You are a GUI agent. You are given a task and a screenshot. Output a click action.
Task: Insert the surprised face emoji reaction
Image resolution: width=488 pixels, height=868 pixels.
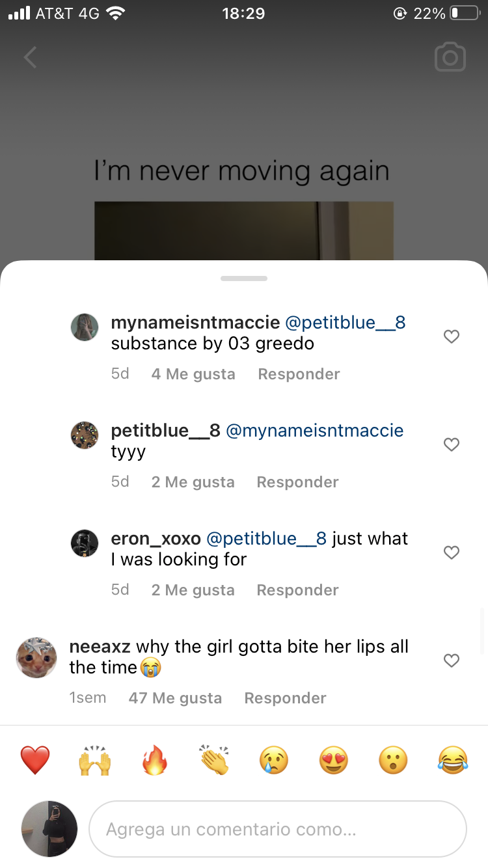pyautogui.click(x=394, y=760)
